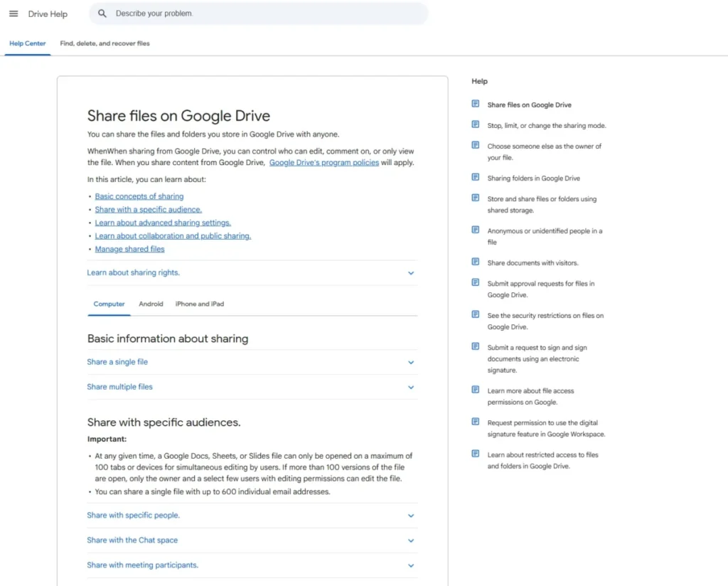Expand chevron for Learn about sharing rights
Screen dimensions: 728x586
pos(411,273)
